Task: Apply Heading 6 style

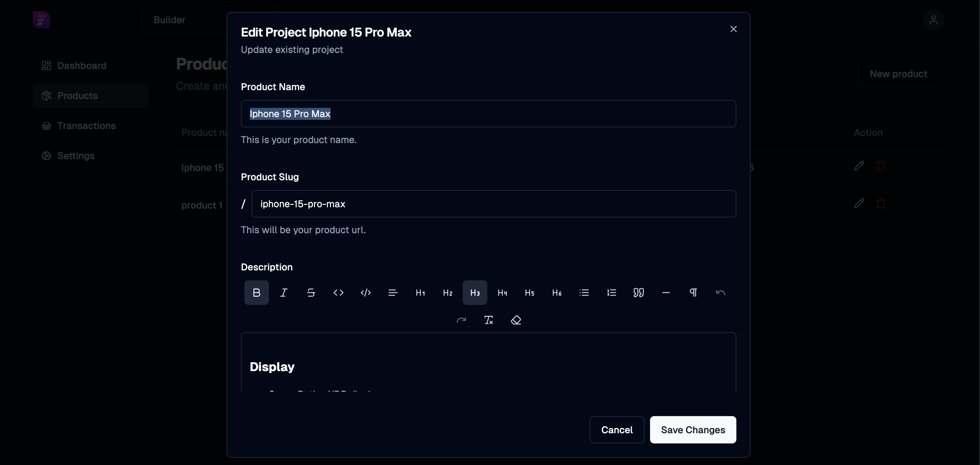Action: point(557,293)
